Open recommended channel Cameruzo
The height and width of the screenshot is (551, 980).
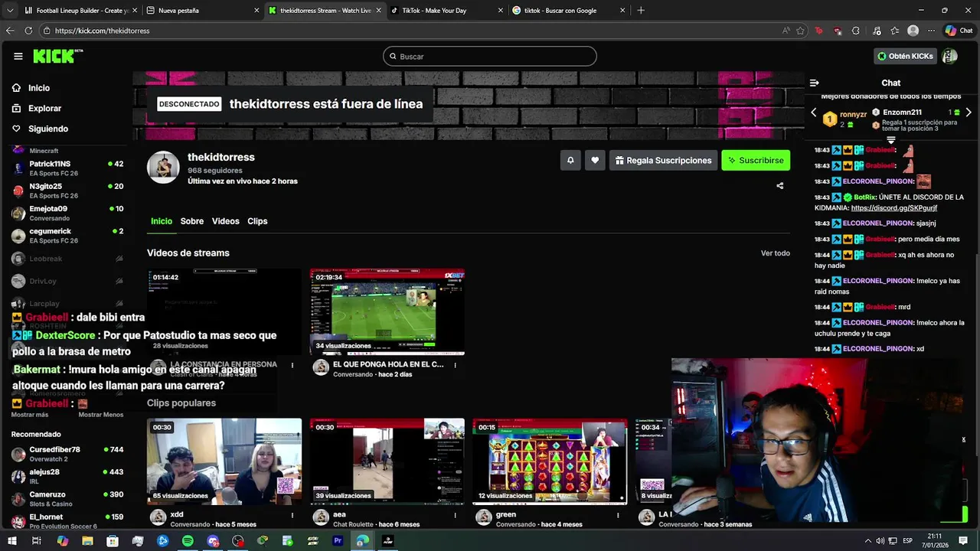coord(67,499)
